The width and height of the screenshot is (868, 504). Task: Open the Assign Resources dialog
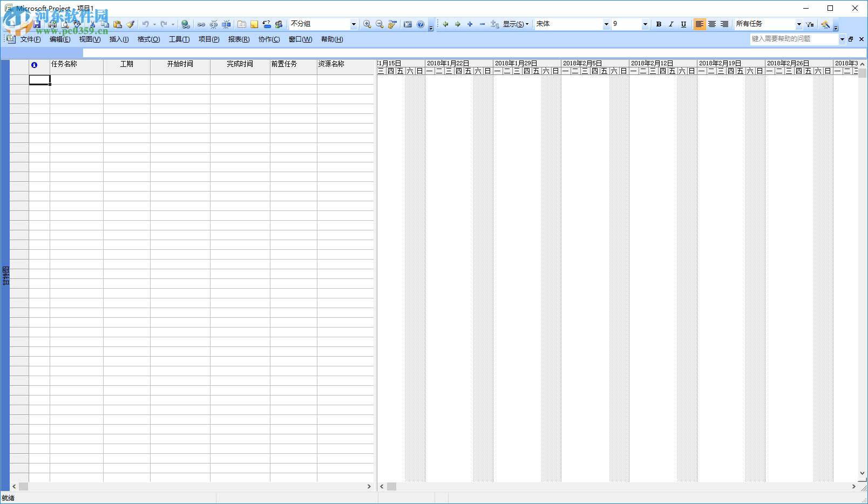coord(279,24)
